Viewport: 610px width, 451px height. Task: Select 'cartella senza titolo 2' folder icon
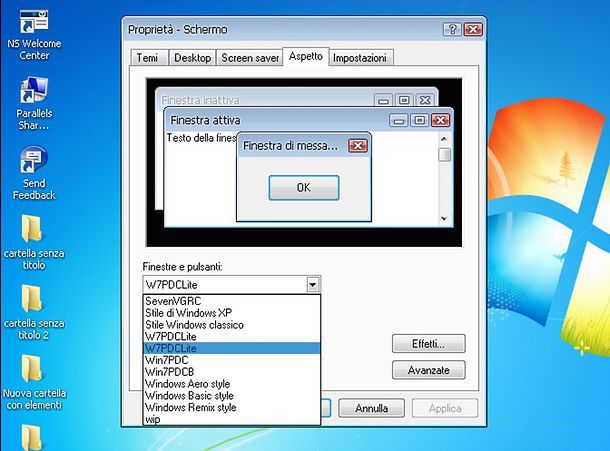click(34, 312)
